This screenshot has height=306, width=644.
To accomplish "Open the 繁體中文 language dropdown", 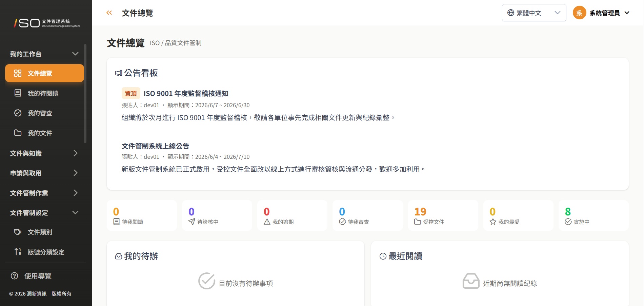I will click(x=534, y=13).
